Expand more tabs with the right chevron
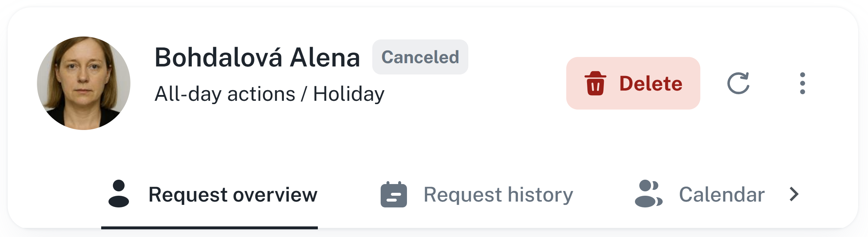This screenshot has width=868, height=237. click(x=793, y=194)
